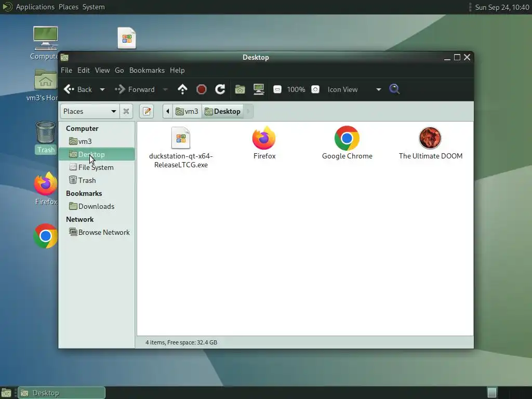Click the red Stop loading icon
532x399 pixels.
tap(202, 89)
